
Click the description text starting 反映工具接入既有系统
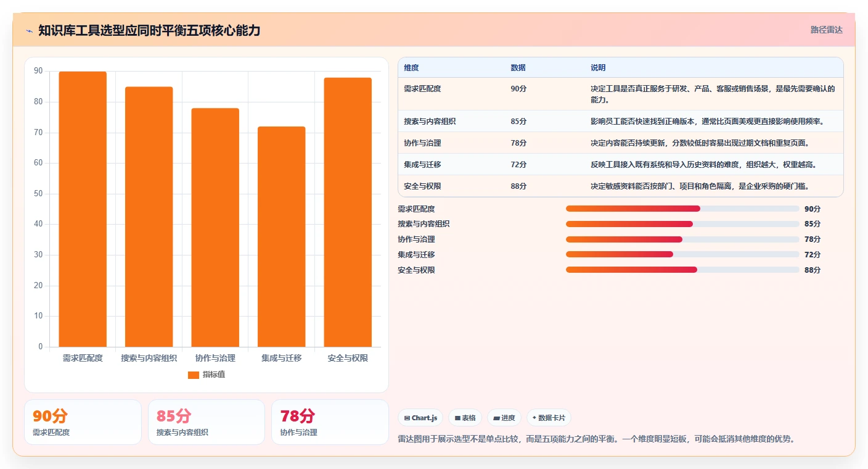tap(704, 165)
